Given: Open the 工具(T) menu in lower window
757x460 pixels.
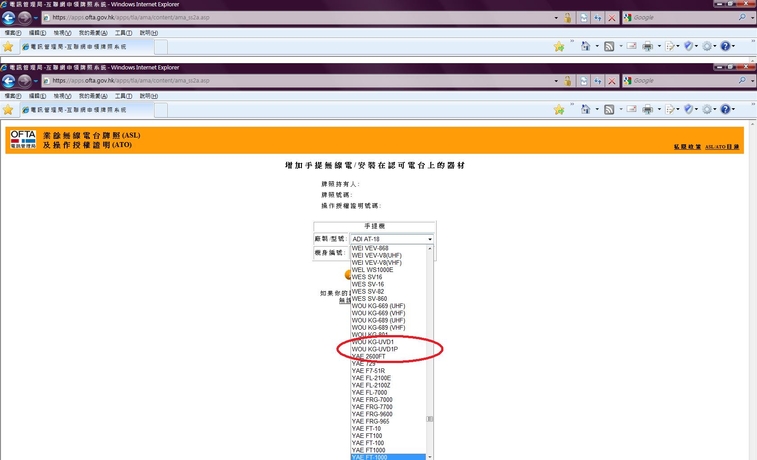Looking at the screenshot, I should (x=125, y=94).
